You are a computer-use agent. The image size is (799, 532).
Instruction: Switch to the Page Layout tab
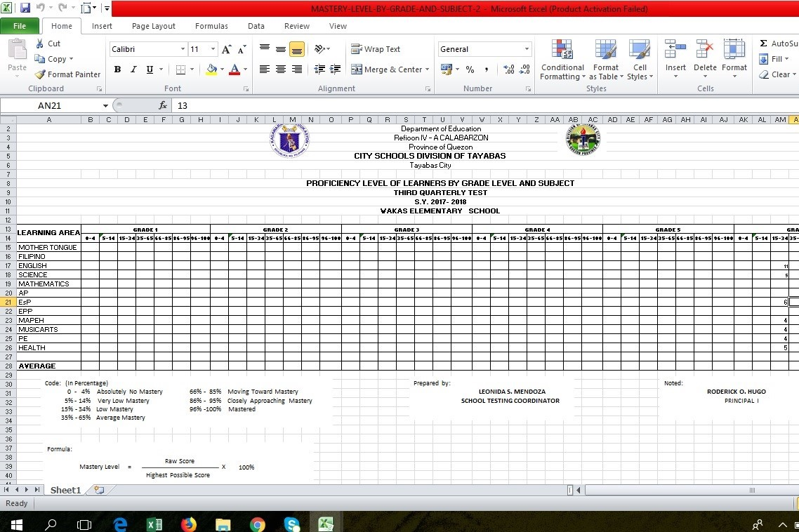(x=153, y=26)
